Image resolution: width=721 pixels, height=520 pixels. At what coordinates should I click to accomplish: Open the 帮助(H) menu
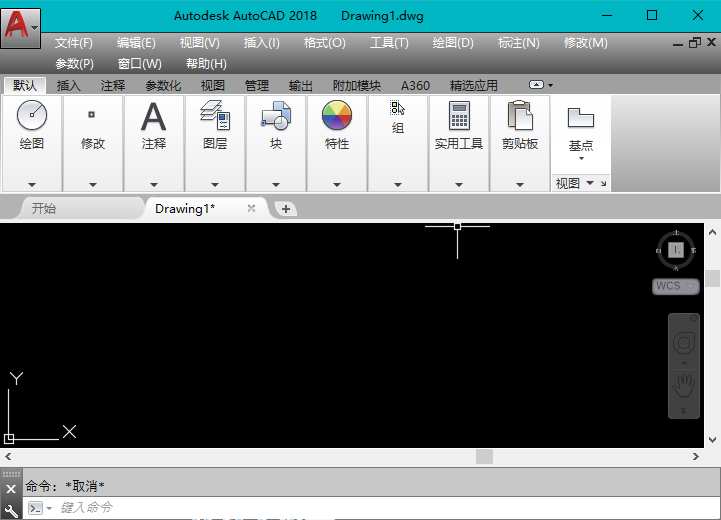click(206, 64)
